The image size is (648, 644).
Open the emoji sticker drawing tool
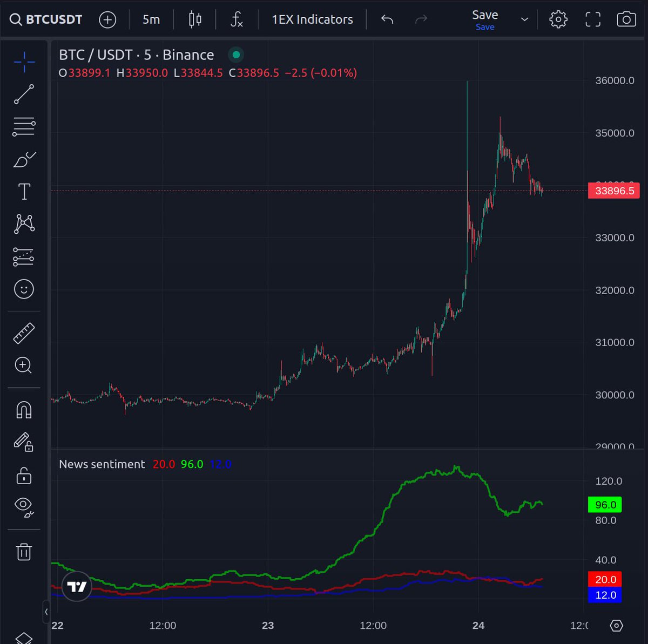[x=24, y=289]
